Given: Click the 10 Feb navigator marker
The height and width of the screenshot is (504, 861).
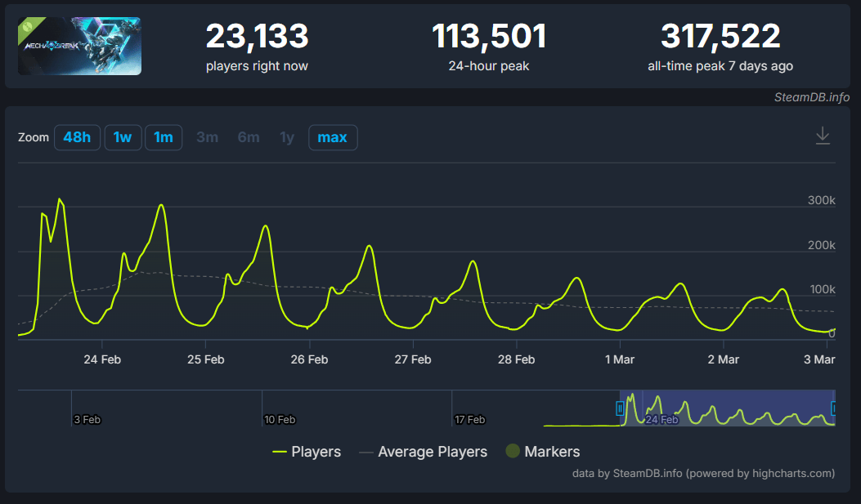Looking at the screenshot, I should (280, 420).
